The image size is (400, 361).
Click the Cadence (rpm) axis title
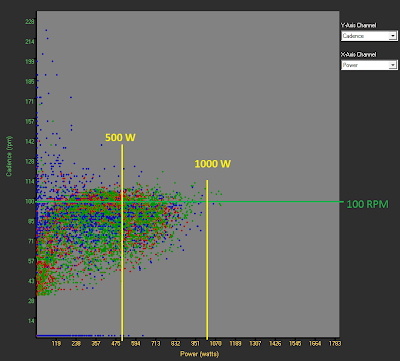click(x=9, y=156)
